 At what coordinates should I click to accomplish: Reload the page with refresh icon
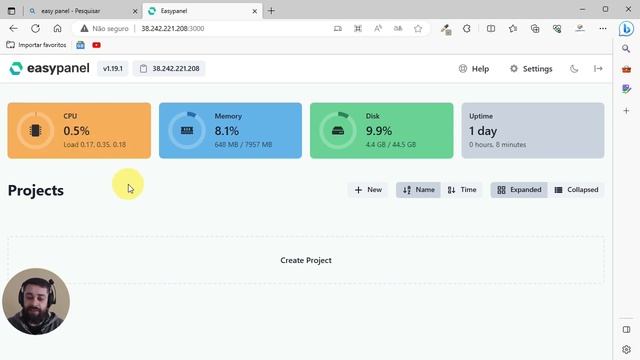point(36,29)
